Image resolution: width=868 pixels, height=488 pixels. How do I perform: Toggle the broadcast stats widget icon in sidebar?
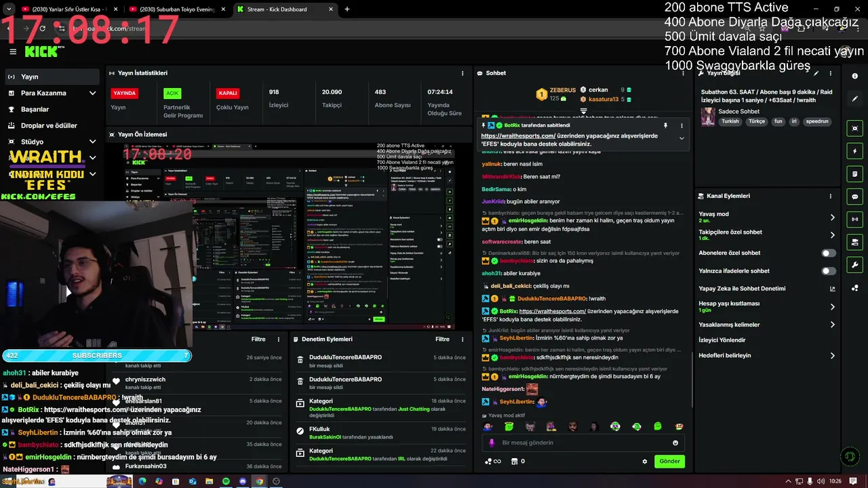(855, 219)
